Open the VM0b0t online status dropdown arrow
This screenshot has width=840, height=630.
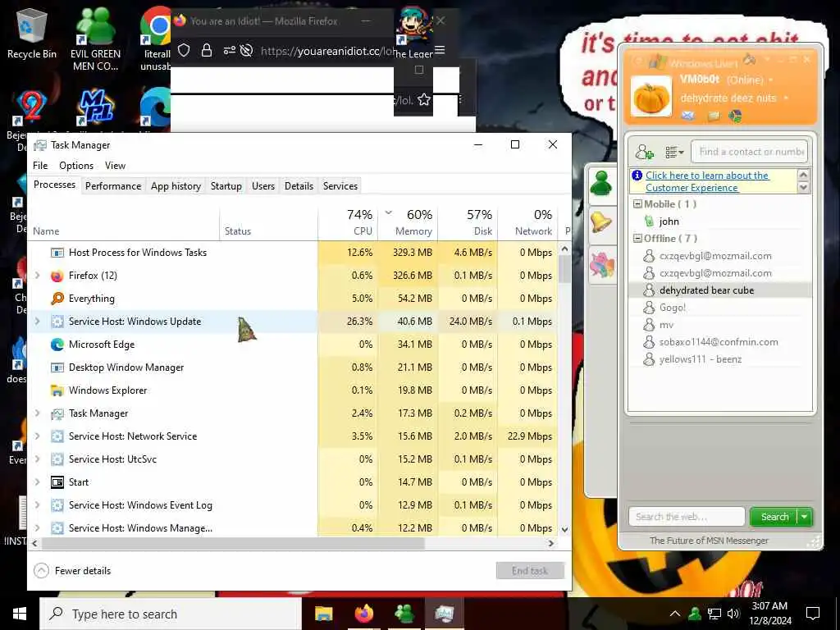pos(771,80)
